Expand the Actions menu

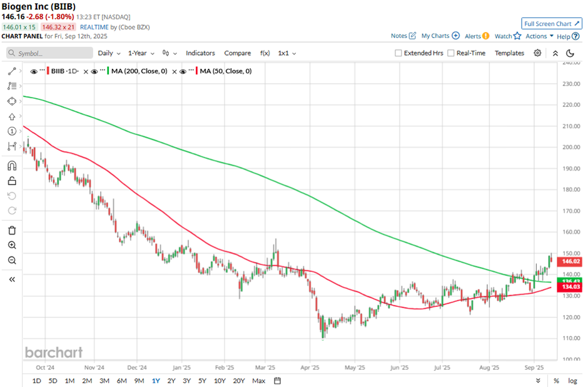[x=540, y=36]
